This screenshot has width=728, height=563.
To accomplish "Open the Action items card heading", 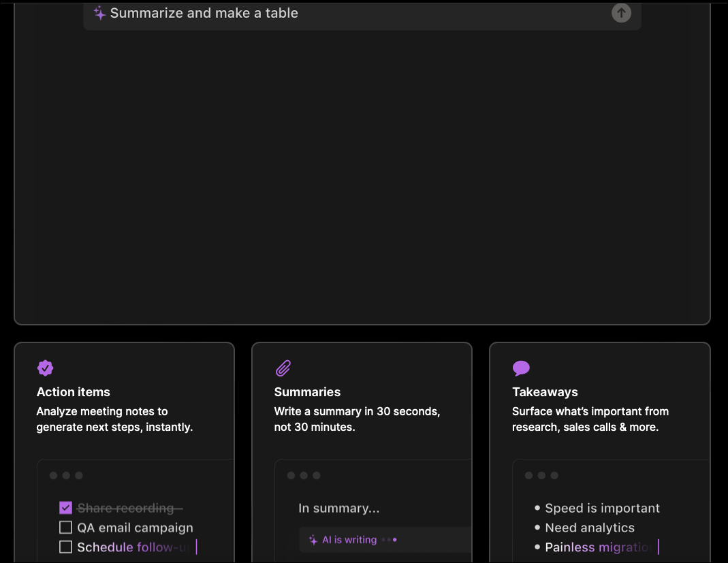I will click(73, 392).
